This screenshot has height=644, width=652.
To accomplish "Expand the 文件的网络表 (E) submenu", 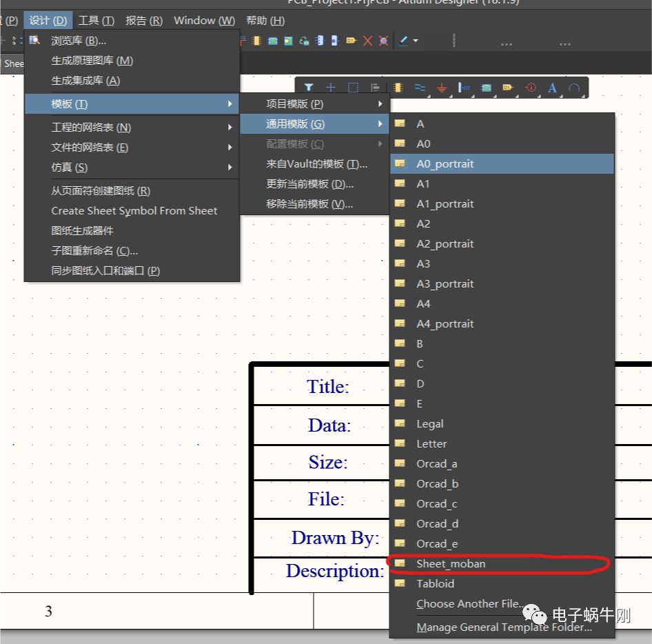I will coord(132,148).
